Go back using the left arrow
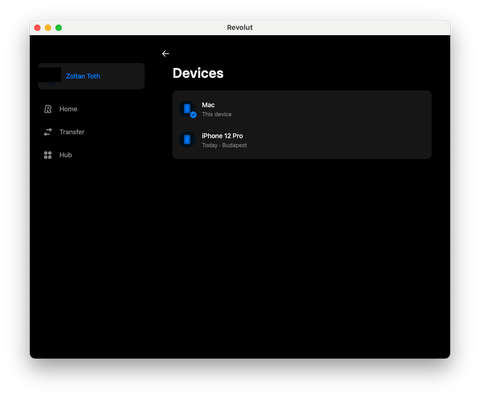 click(x=165, y=54)
